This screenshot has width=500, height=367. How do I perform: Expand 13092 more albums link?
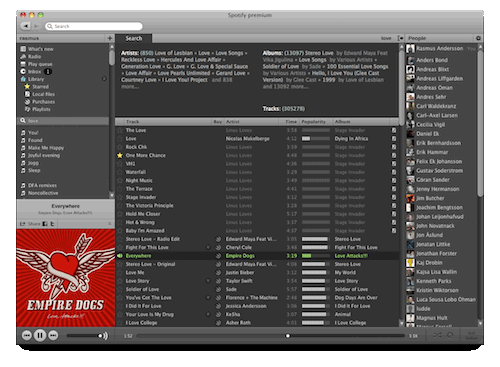(285, 87)
